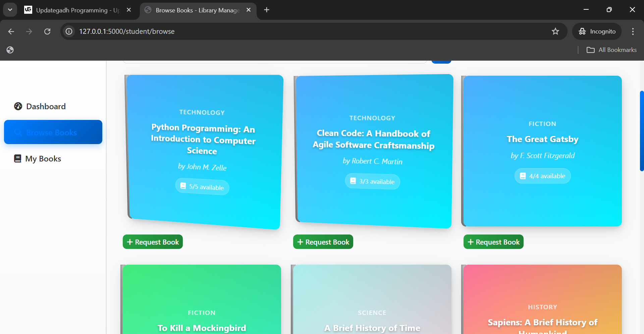
Task: Click the HISTORY label on Sapiens card
Action: pyautogui.click(x=542, y=307)
